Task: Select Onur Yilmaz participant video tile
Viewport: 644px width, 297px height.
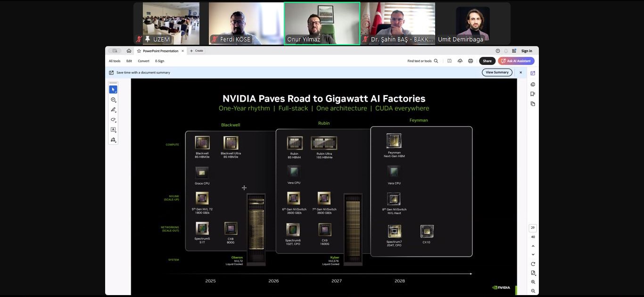Action: tap(322, 24)
